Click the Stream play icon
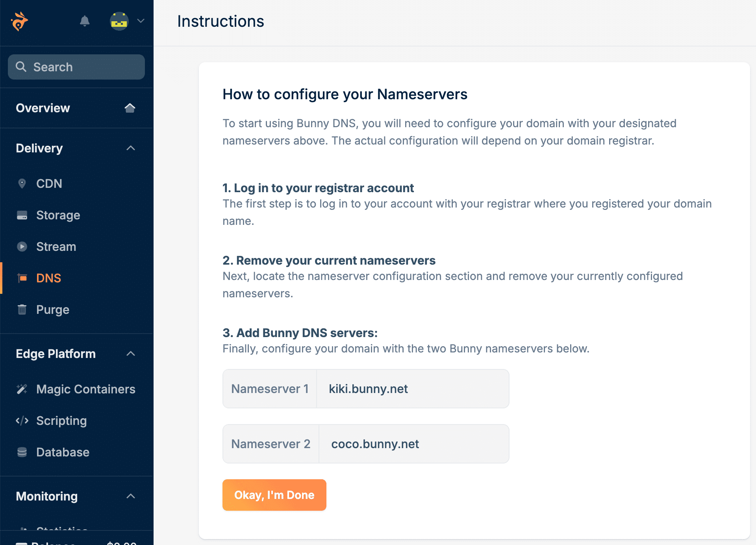 coord(22,247)
